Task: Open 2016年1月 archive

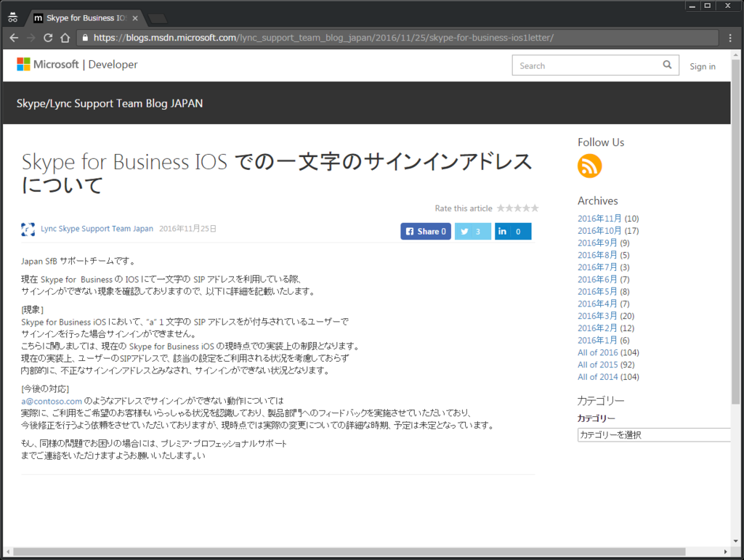Action: (597, 341)
